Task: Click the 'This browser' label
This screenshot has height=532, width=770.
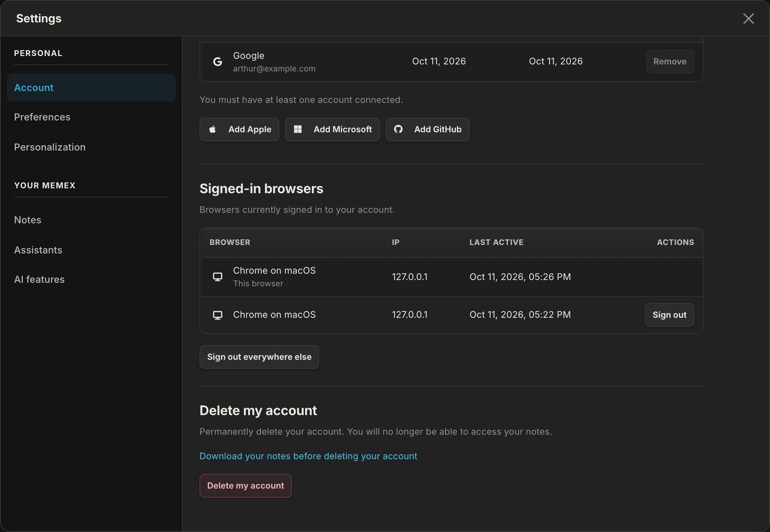Action: tap(258, 283)
